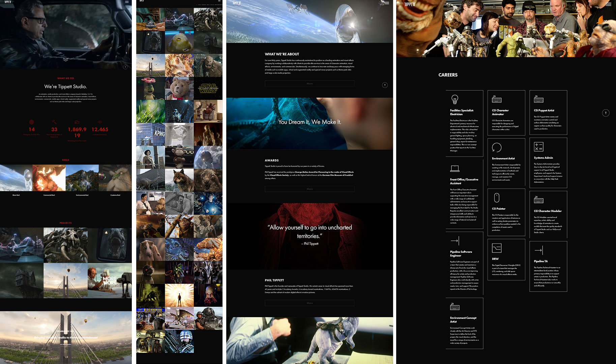Click the back-to-top arrow on the careers page
This screenshot has height=364, width=616.
(x=606, y=113)
